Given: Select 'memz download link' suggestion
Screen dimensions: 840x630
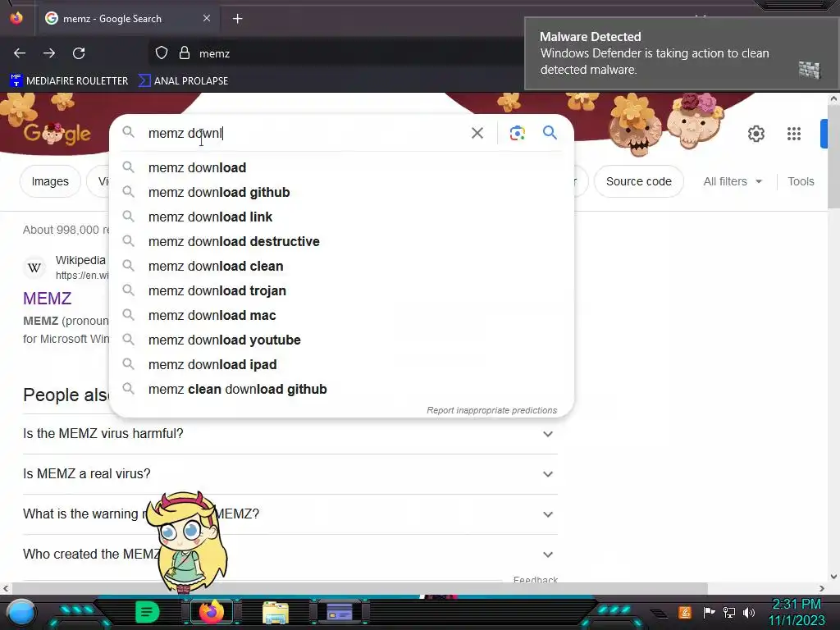Looking at the screenshot, I should tap(341, 217).
